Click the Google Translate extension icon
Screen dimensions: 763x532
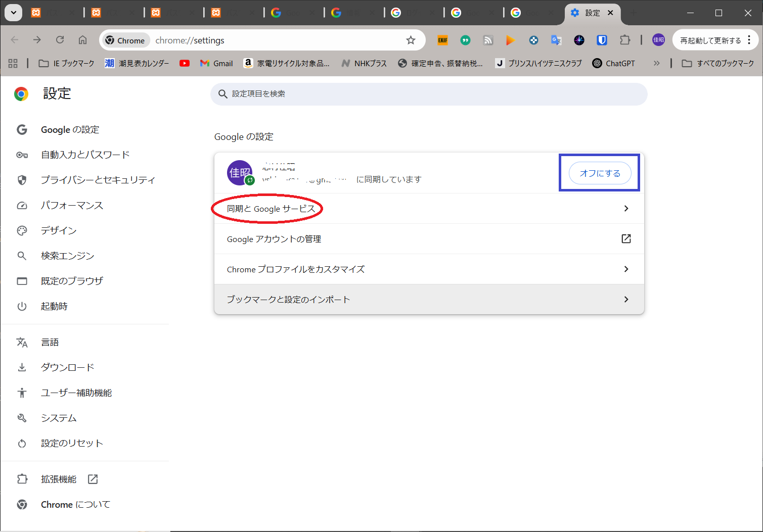tap(556, 40)
